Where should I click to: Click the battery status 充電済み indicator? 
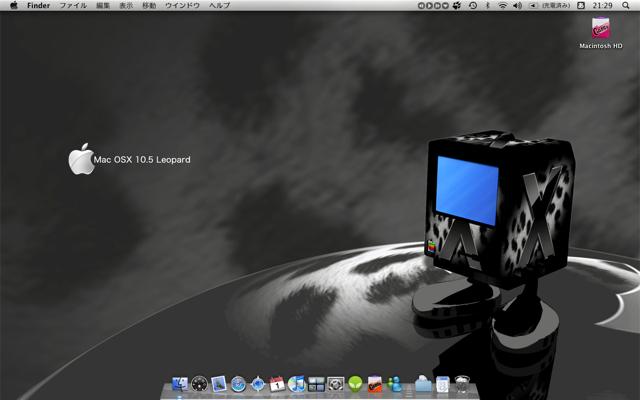pyautogui.click(x=549, y=5)
